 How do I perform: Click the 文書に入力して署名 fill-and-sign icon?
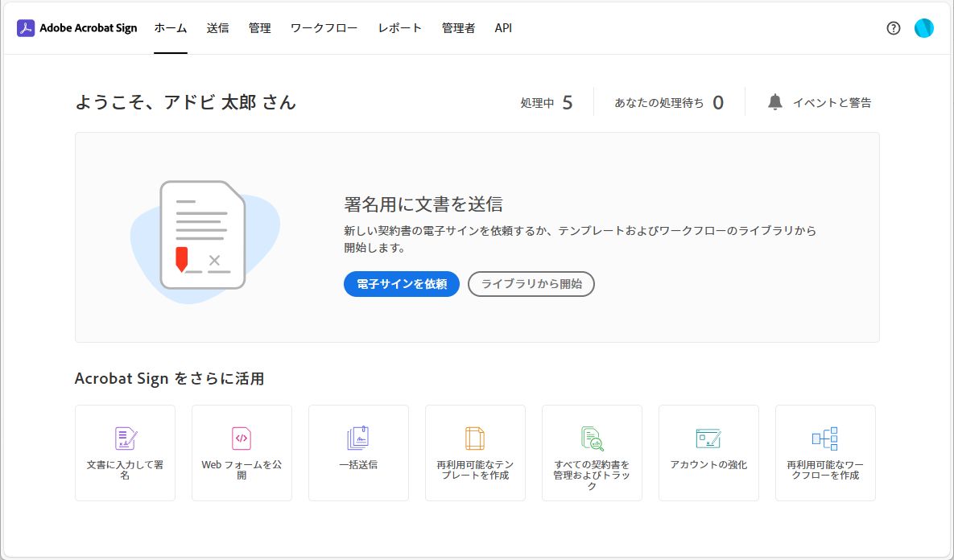(126, 439)
